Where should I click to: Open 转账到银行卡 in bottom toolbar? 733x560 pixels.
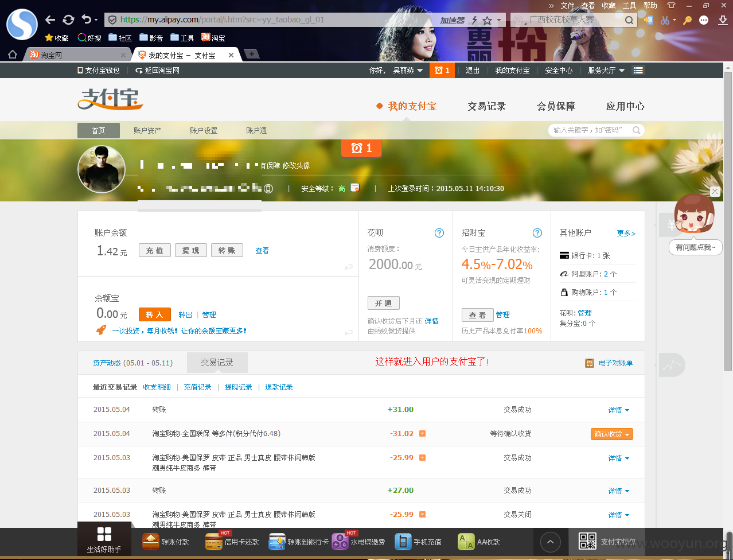tap(298, 542)
